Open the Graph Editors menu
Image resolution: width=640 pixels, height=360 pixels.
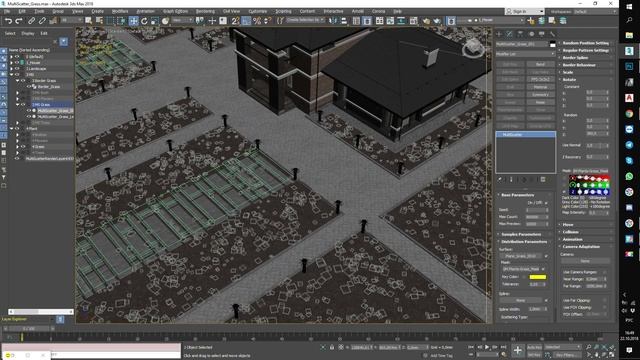pyautogui.click(x=175, y=11)
